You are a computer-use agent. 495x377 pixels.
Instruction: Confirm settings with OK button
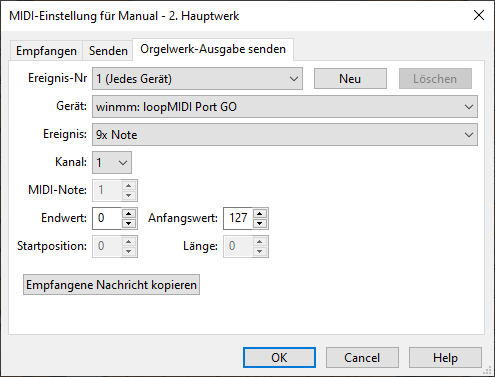pos(279,358)
